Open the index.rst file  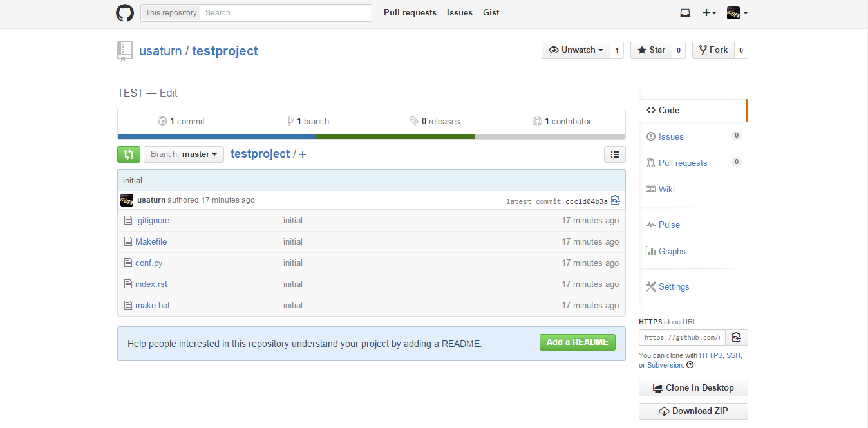(x=151, y=284)
